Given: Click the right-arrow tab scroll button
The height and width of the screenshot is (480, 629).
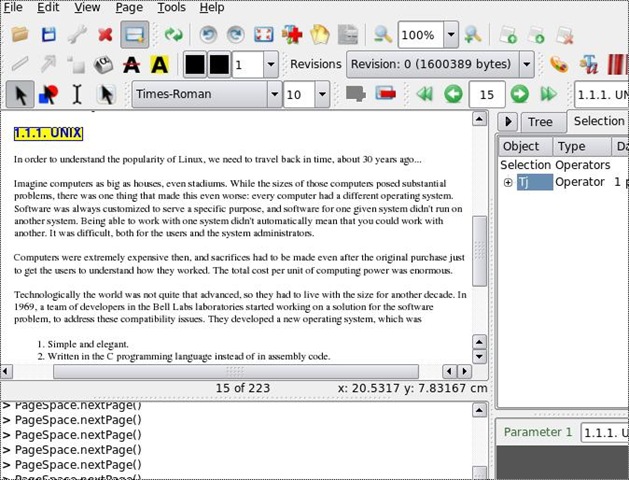Looking at the screenshot, I should pos(508,122).
